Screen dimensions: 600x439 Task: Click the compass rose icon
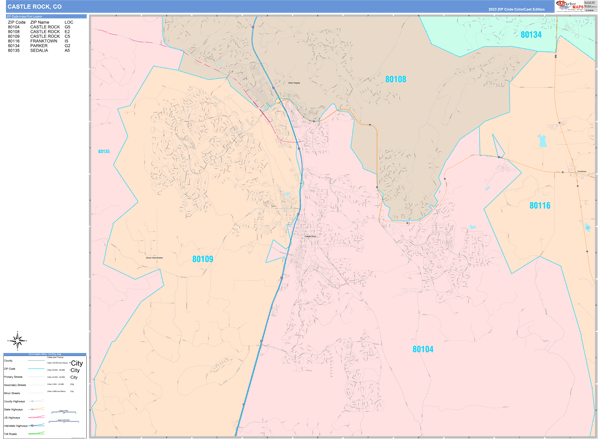coord(15,341)
